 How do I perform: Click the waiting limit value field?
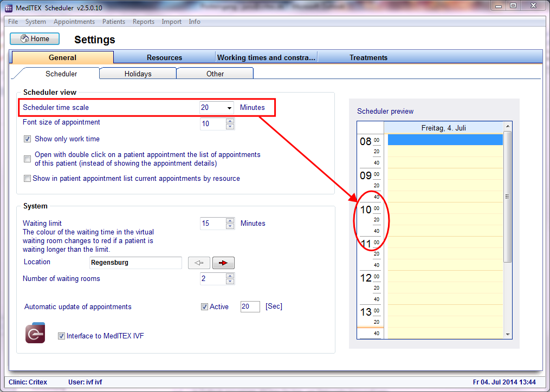213,224
